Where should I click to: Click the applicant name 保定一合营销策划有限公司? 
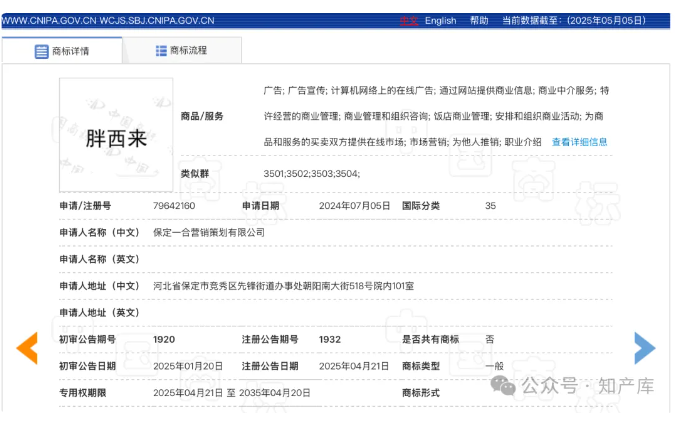209,232
